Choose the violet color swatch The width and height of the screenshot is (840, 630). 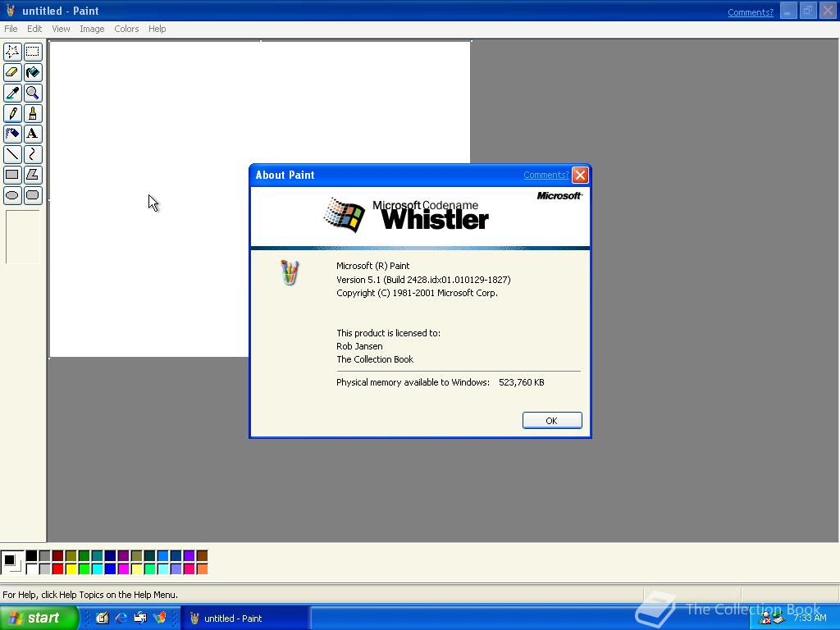(x=189, y=556)
